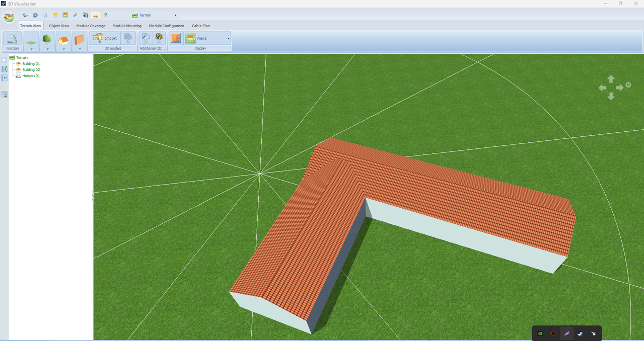Image resolution: width=644 pixels, height=341 pixels.
Task: Open the Module Coverage tab
Action: point(91,26)
